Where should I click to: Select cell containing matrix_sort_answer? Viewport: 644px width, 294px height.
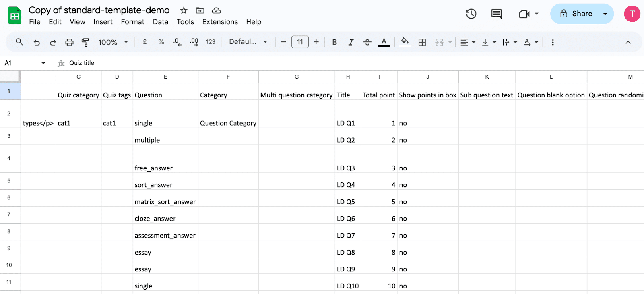165,198
